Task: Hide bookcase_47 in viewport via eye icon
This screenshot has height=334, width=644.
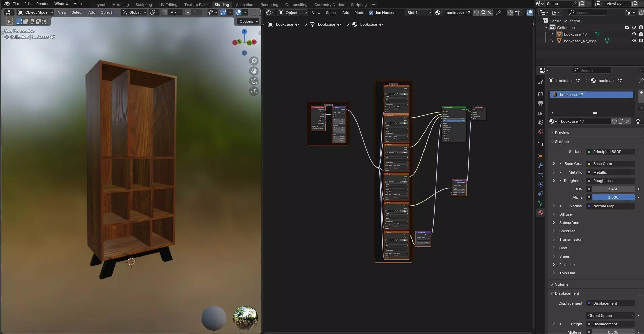Action: [x=634, y=34]
